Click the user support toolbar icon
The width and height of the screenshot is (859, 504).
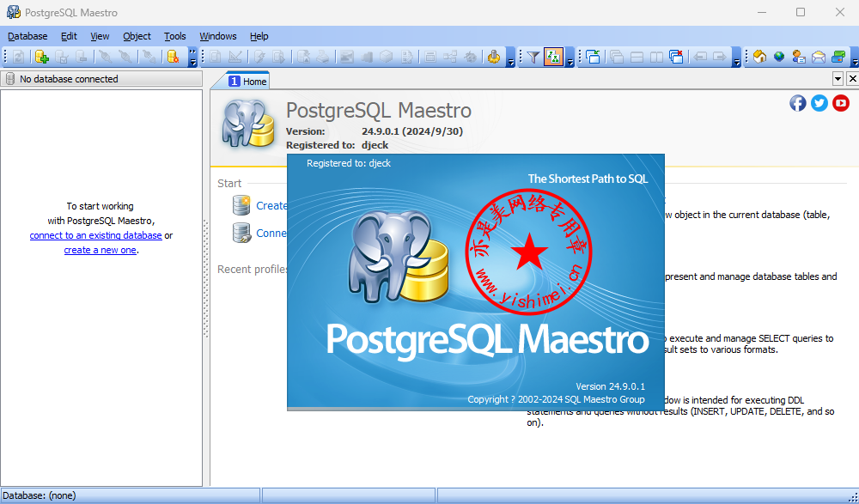(799, 57)
